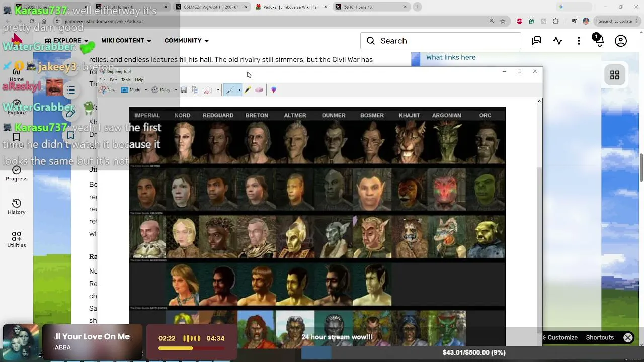Image resolution: width=644 pixels, height=362 pixels.
Task: Open the Snipping Tool Delay dropdown arrow
Action: (176, 90)
